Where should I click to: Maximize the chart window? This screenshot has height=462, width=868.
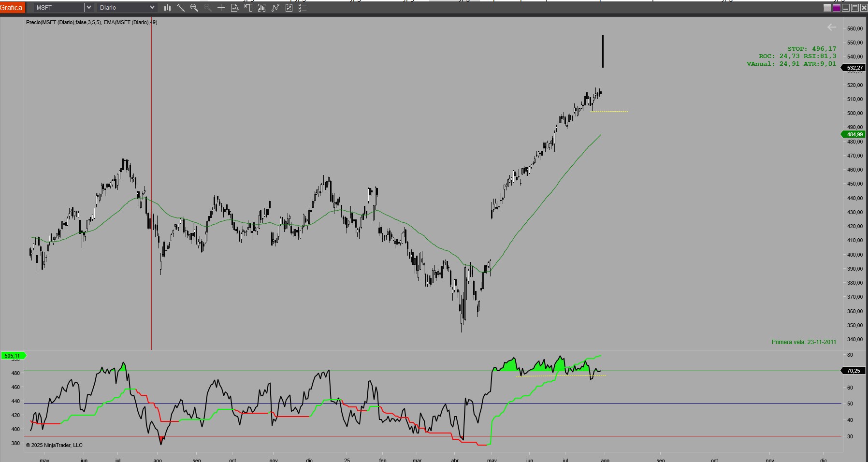[x=855, y=8]
